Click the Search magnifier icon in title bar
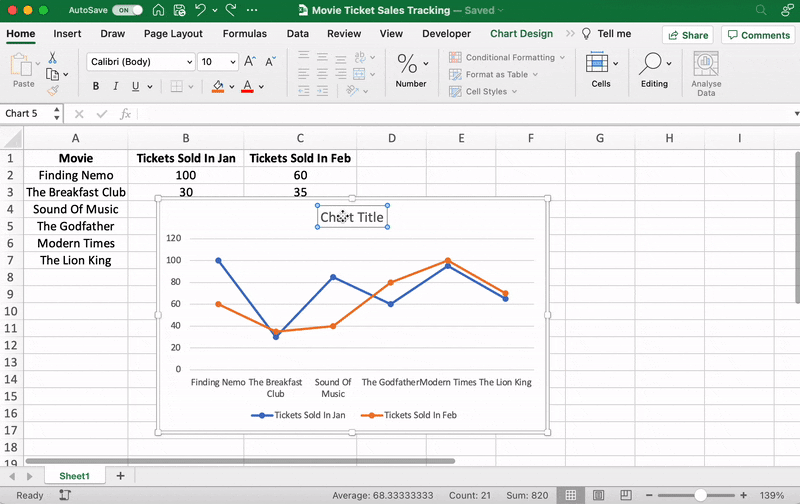The height and width of the screenshot is (504, 800). point(761,10)
